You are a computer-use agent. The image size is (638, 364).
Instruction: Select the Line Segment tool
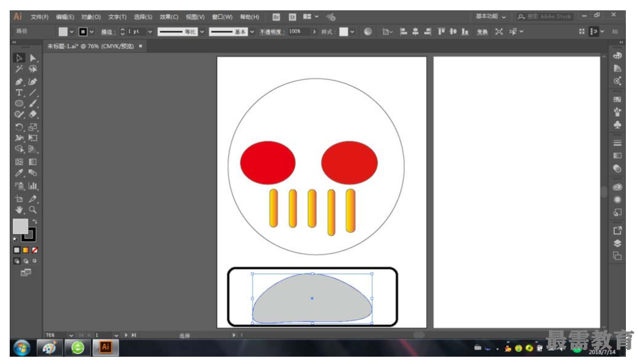tap(33, 93)
